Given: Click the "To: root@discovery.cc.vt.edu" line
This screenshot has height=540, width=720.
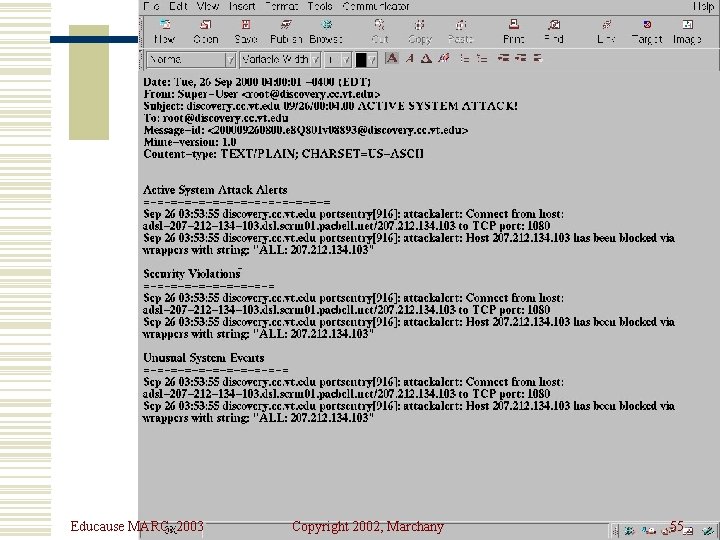Looking at the screenshot, I should (216, 118).
